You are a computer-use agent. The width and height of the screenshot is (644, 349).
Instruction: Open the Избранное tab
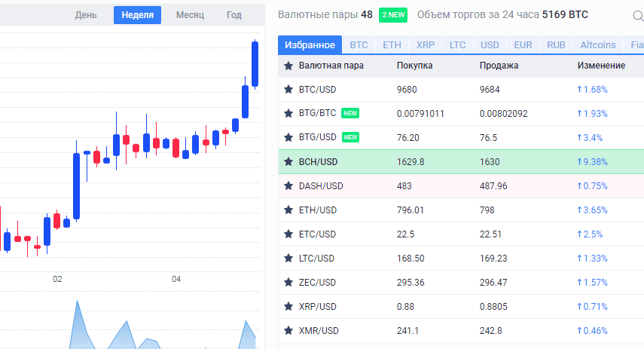pyautogui.click(x=310, y=44)
